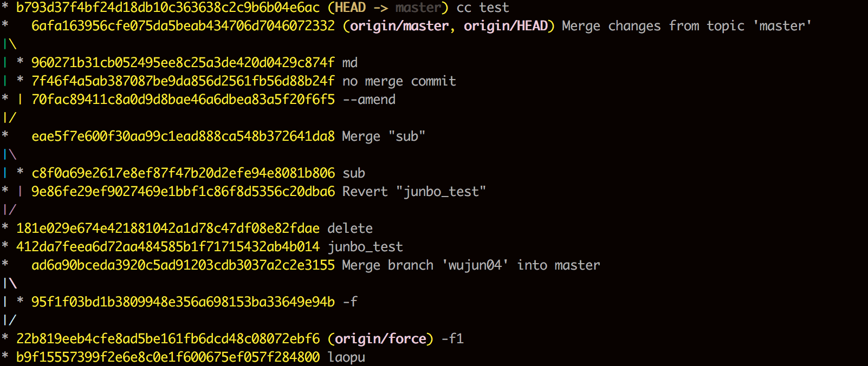This screenshot has width=868, height=366.
Task: Click the origin/HEAD ref label
Action: 506,26
